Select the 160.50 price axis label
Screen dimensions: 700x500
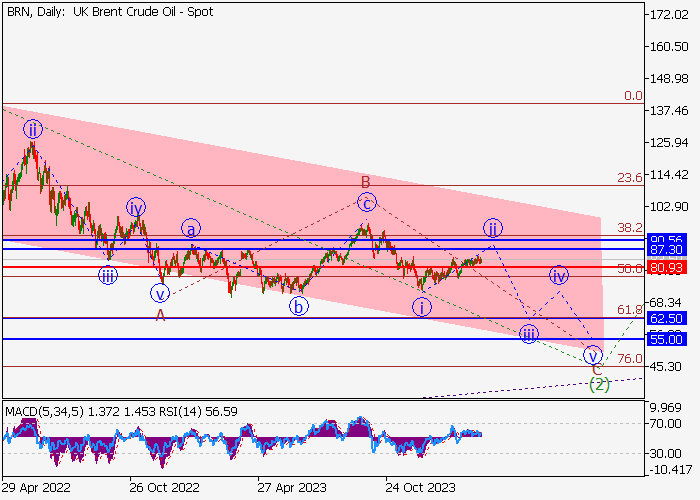669,47
